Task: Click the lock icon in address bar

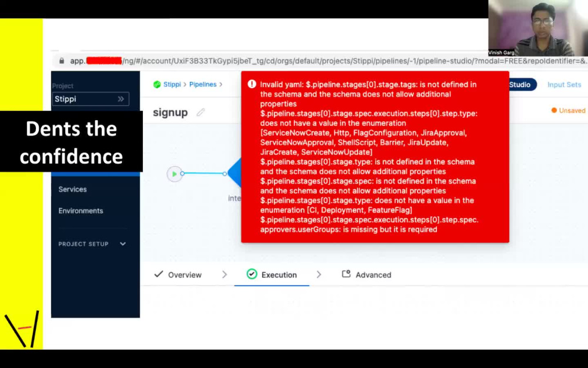Action: point(62,61)
